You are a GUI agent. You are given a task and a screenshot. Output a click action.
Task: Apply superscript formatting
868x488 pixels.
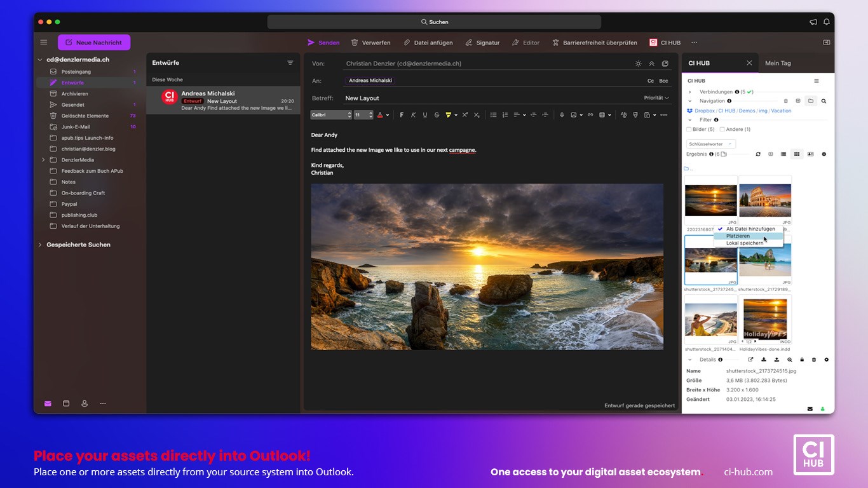465,115
